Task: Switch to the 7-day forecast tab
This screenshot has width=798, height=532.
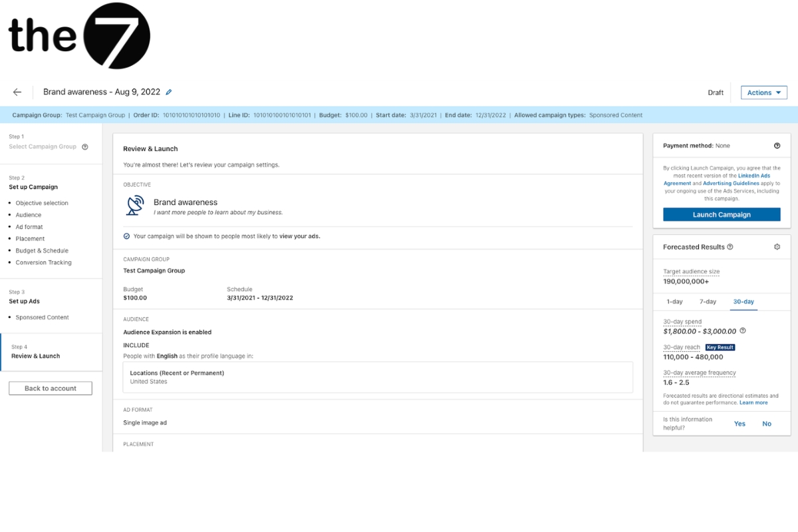Action: click(708, 302)
